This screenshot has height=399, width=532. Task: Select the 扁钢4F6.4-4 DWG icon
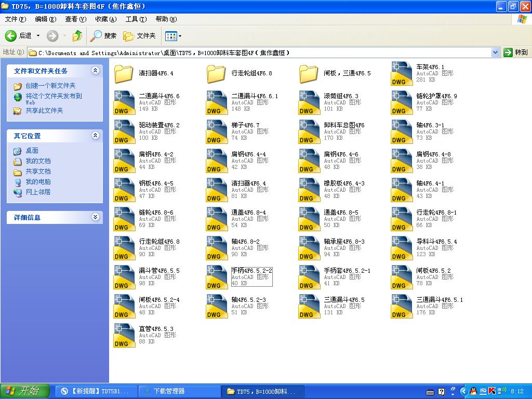(x=217, y=161)
